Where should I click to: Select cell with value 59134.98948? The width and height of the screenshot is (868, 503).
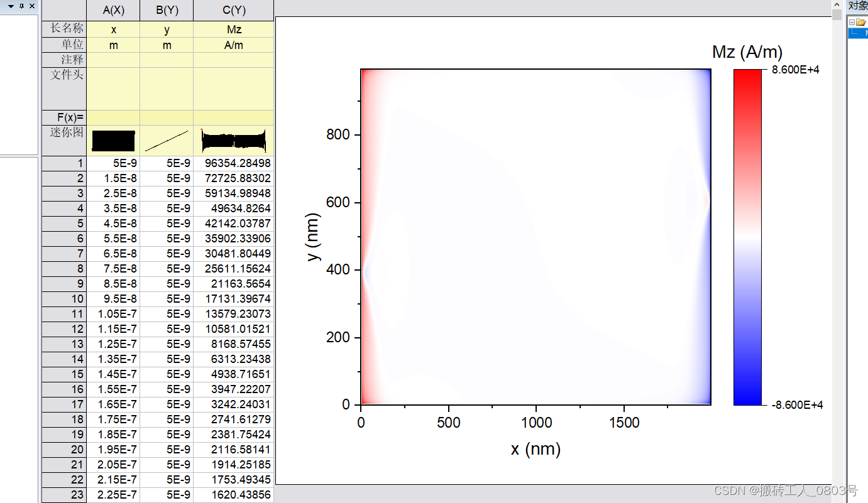tap(233, 193)
